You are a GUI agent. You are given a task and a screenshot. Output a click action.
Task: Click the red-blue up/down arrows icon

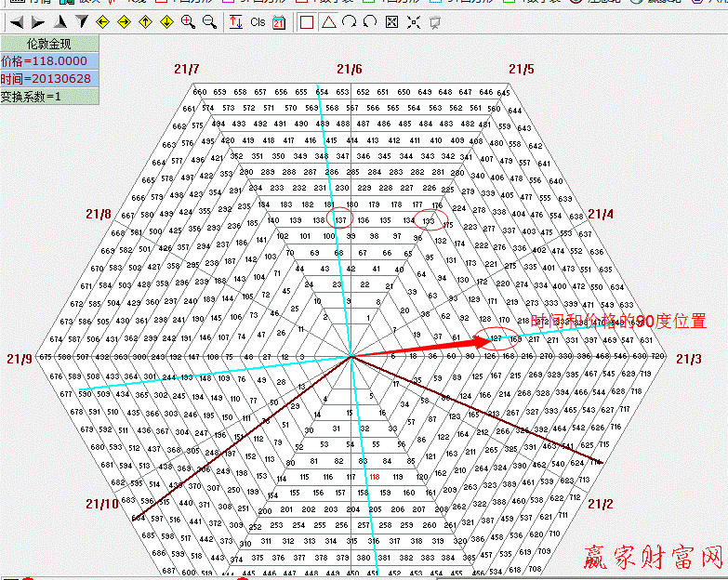click(236, 21)
